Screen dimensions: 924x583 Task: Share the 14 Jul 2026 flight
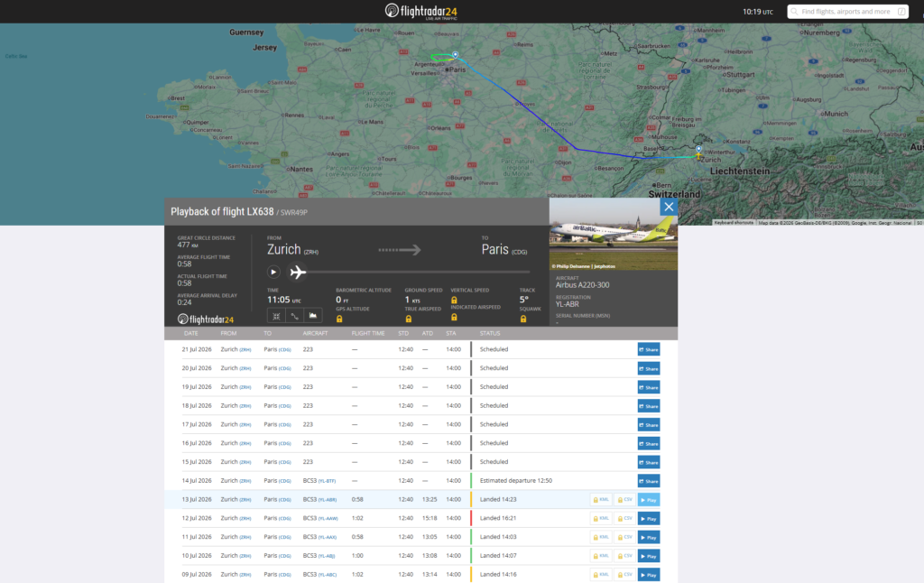[x=648, y=481]
